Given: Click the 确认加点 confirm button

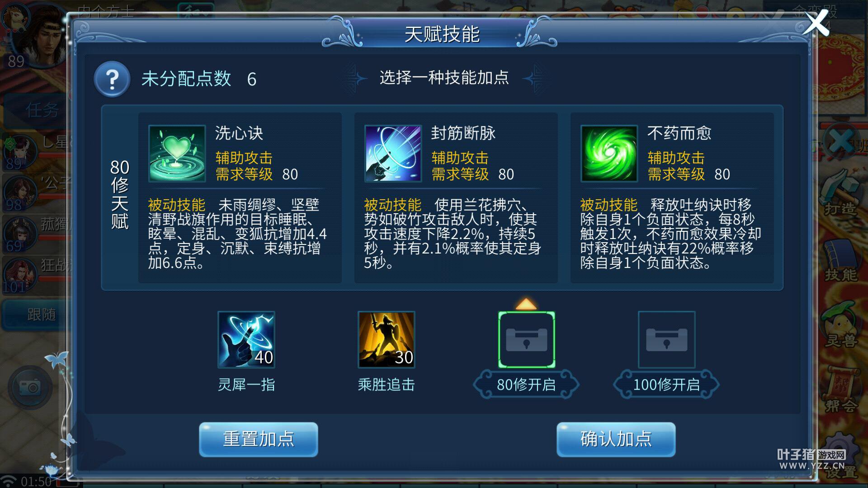Looking at the screenshot, I should point(616,439).
